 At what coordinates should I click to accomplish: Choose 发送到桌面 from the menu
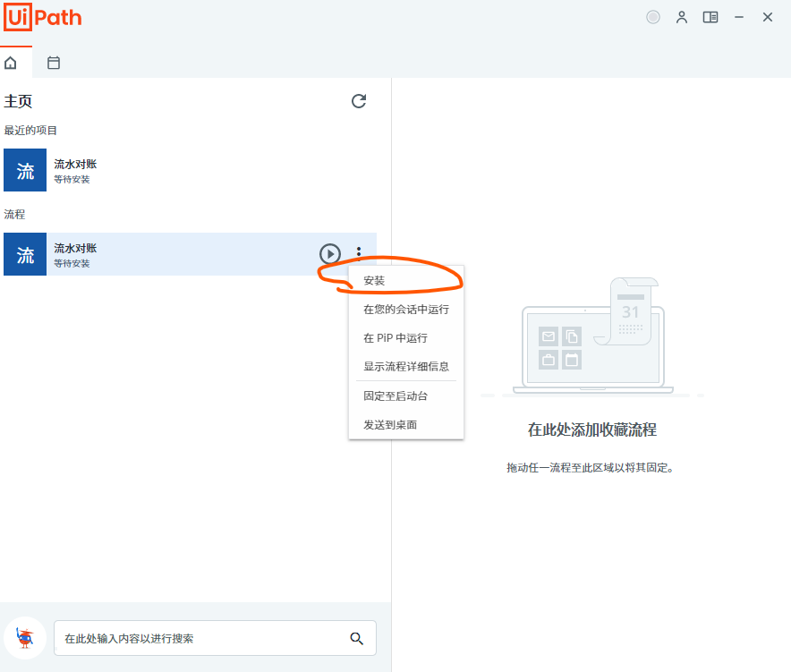(391, 424)
